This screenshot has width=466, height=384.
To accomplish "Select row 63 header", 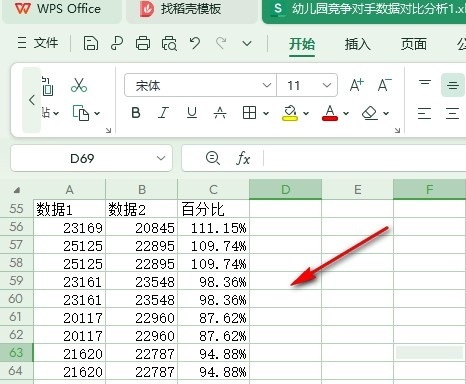I will [x=16, y=352].
